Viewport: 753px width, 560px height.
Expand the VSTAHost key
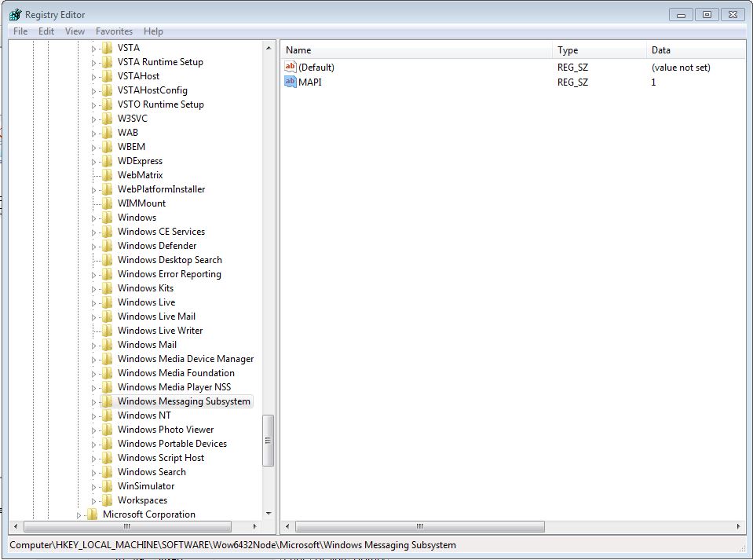[93, 77]
